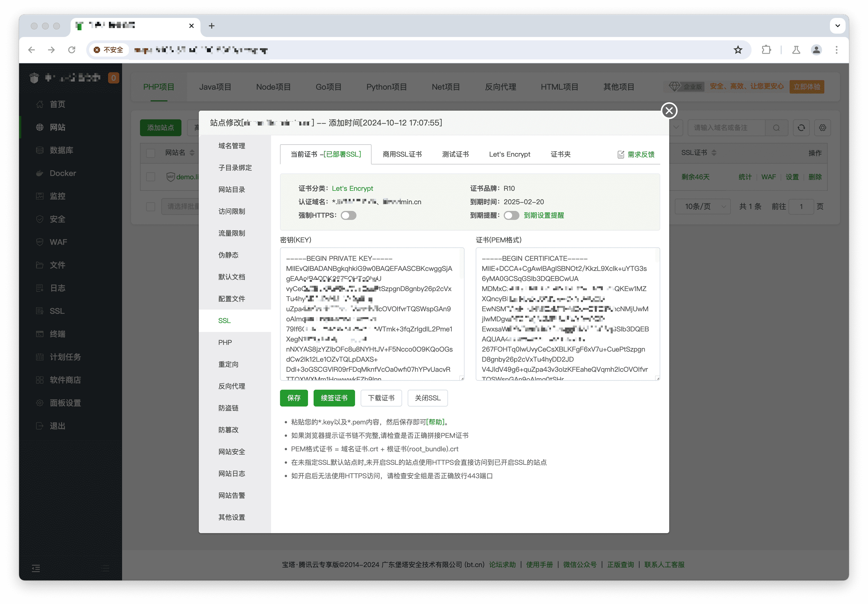868x604 pixels.
Task: Close the site edit dialog
Action: [x=669, y=111]
